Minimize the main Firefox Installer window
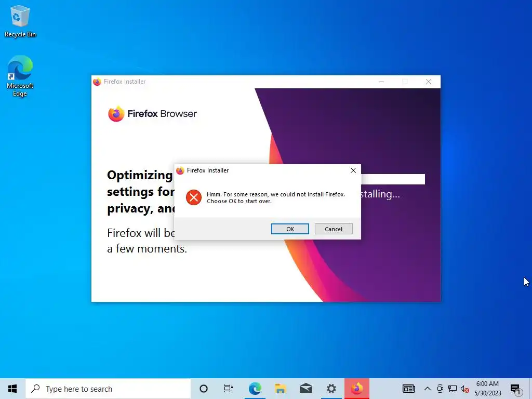 tap(381, 82)
